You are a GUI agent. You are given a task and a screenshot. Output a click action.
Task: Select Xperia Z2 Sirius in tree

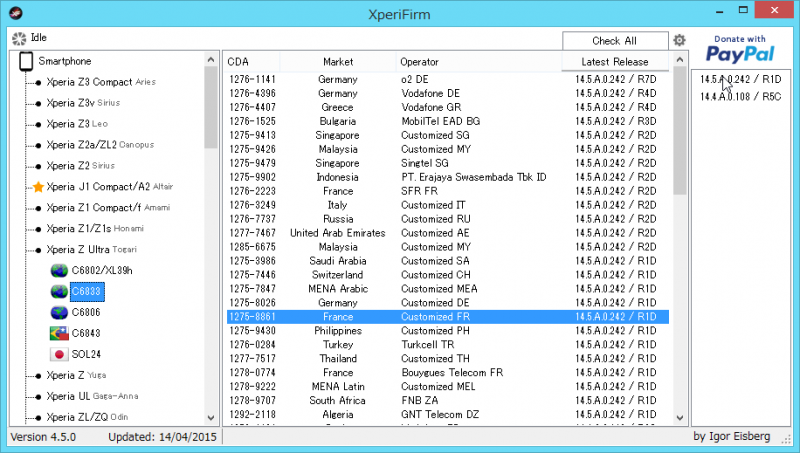pos(81,166)
